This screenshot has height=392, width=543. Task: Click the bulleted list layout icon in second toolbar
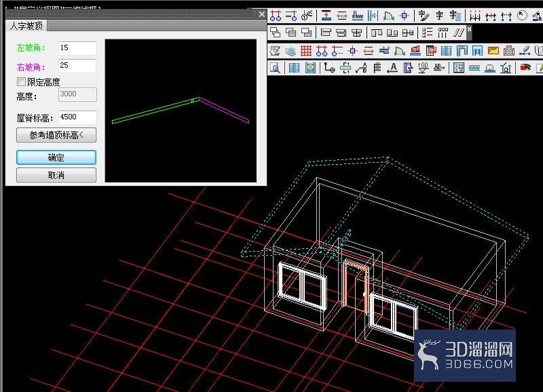click(x=428, y=33)
